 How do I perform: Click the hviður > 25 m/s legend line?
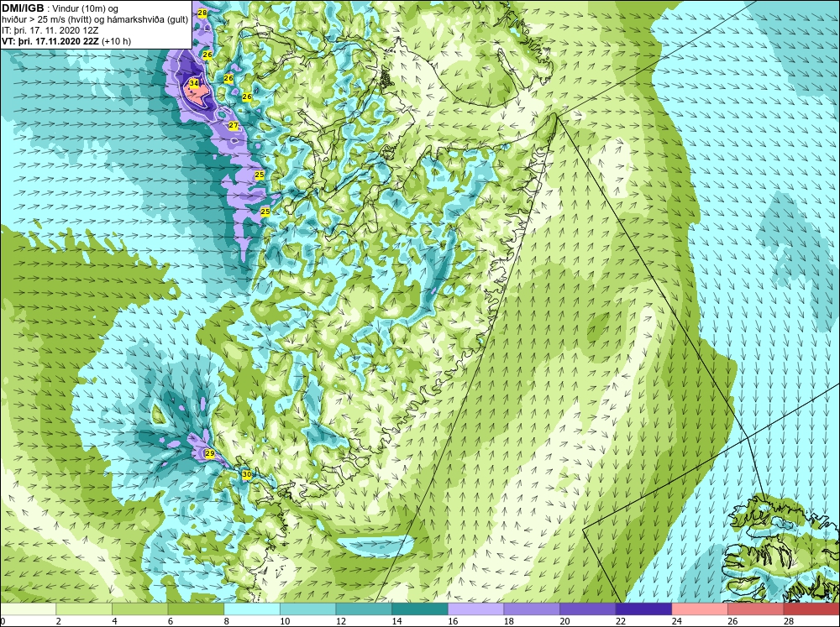pos(95,20)
